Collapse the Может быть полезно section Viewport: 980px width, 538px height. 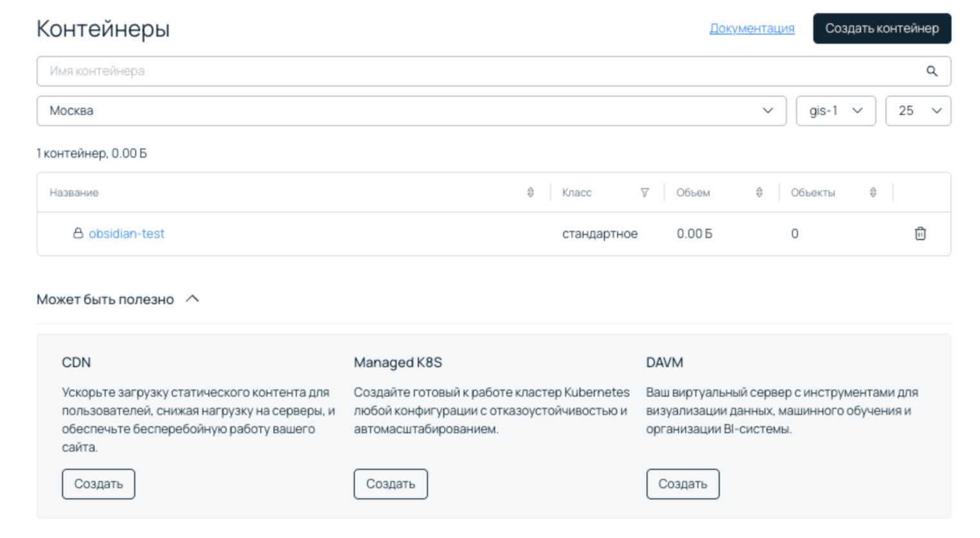(192, 299)
